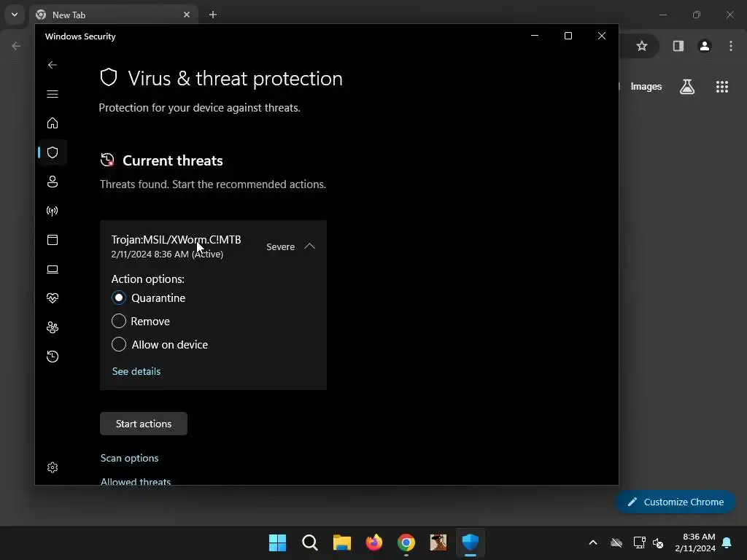Click the Trojan:MSIL/XWorm.C!MTB threat name
747x560 pixels.
tap(177, 239)
